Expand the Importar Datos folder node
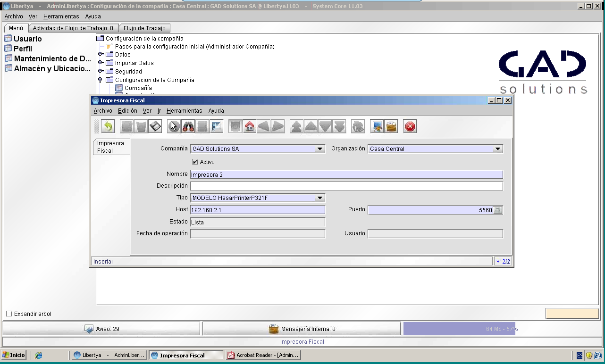605x364 pixels. (x=101, y=63)
